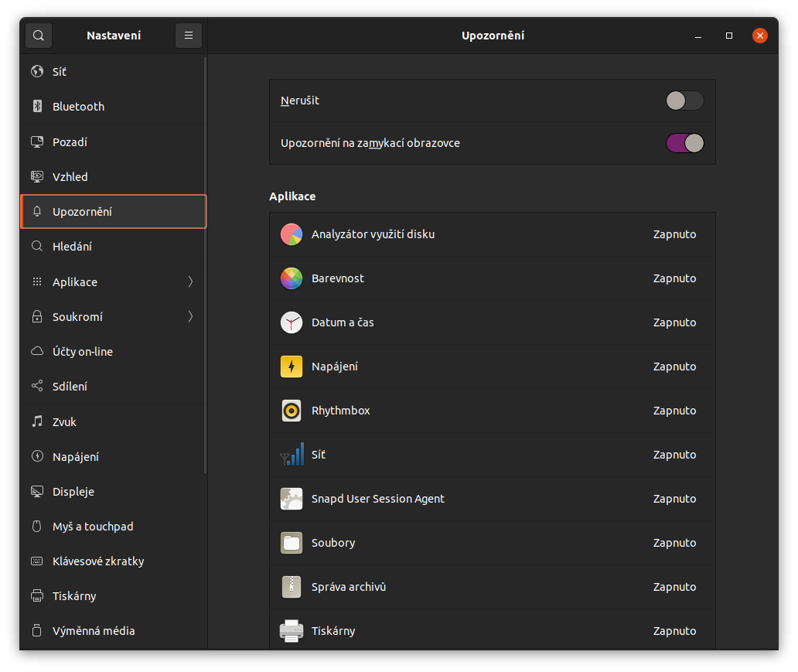Click the Napájení lightning bolt icon
798x672 pixels.
point(292,367)
